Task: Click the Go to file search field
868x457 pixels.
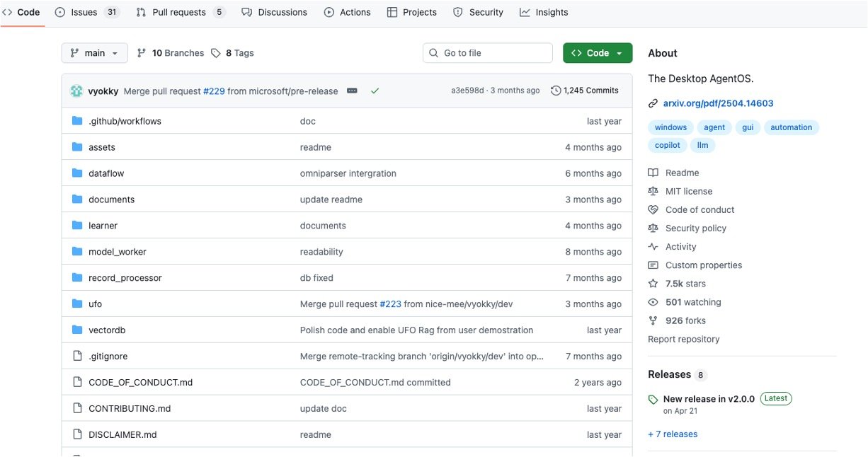Action: click(488, 53)
